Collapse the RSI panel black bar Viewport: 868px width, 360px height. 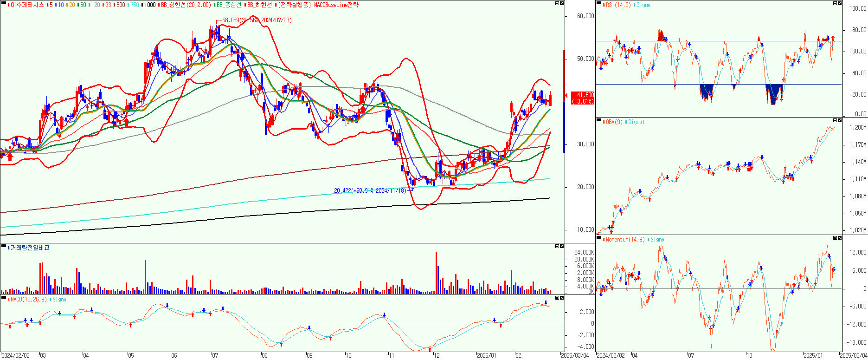pos(599,2)
